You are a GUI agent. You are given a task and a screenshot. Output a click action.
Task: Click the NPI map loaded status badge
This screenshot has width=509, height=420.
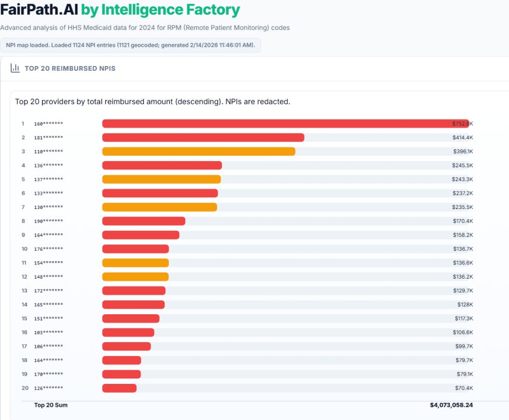(131, 45)
